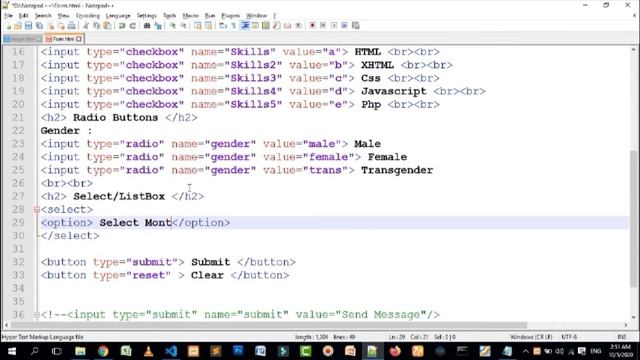Image resolution: width=640 pixels, height=360 pixels.
Task: Toggle the indent guide button
Action: pyautogui.click(x=245, y=26)
